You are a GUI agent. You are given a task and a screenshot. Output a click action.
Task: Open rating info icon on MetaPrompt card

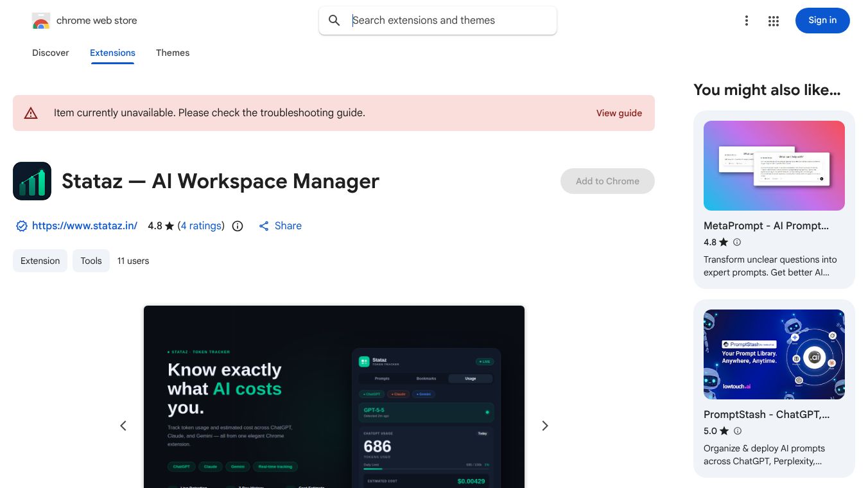click(x=737, y=242)
